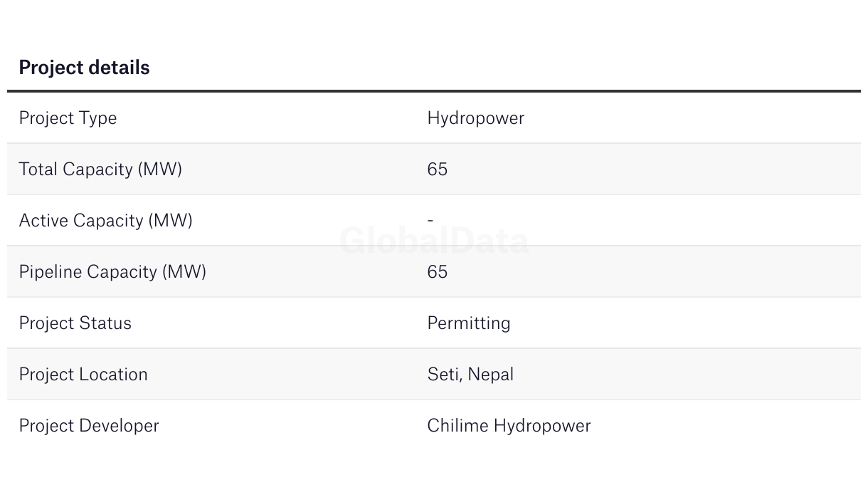Click the Hydropower value

tap(475, 118)
